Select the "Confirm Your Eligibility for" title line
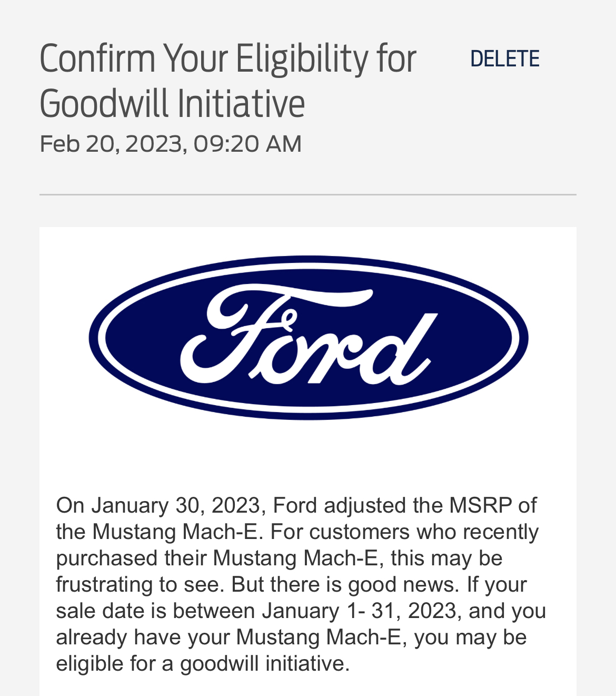The height and width of the screenshot is (696, 616). pyautogui.click(x=227, y=58)
